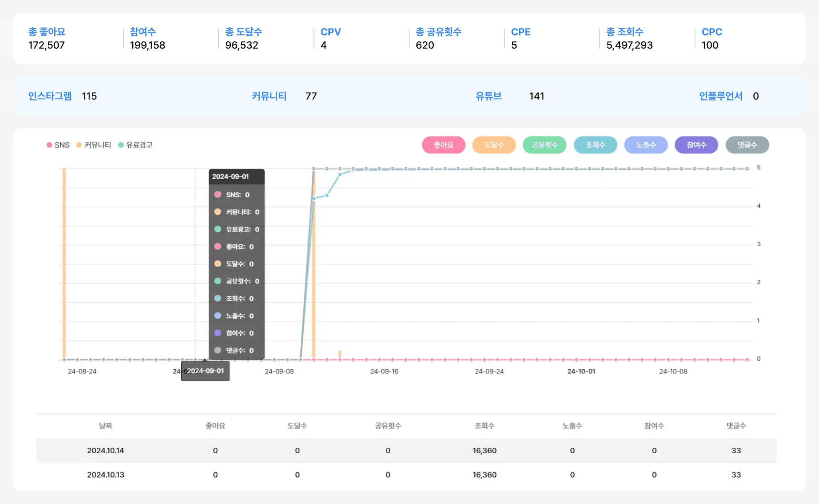Select the 인스타그램 channel tab
The image size is (819, 504).
50,96
